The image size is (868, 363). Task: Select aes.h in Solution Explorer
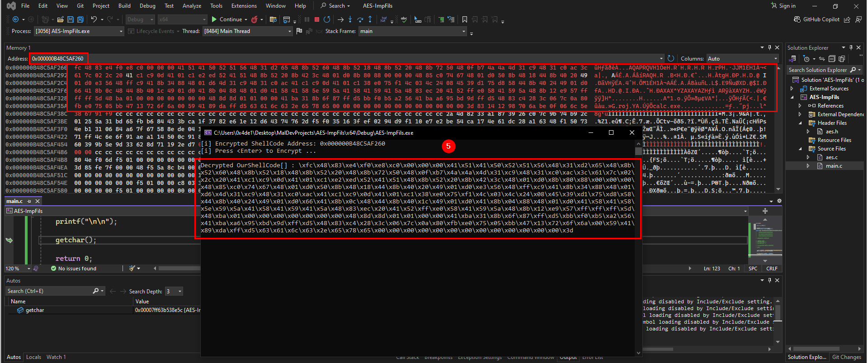tap(832, 132)
